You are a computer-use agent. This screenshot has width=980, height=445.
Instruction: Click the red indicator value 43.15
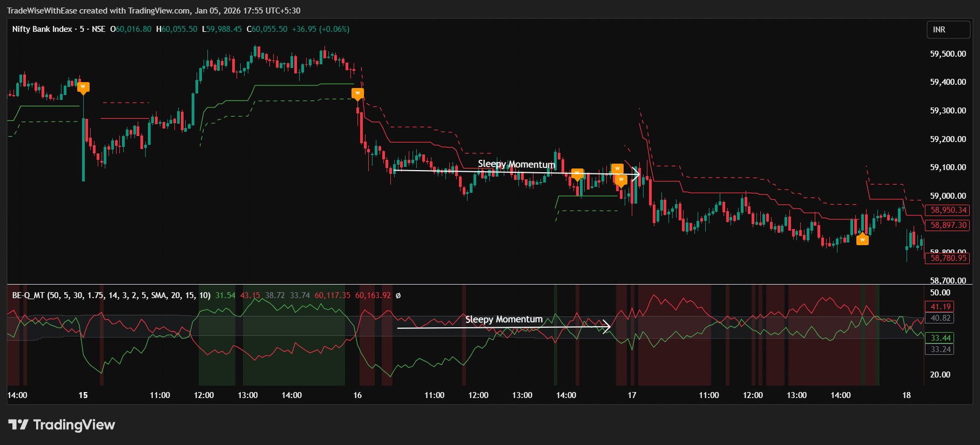click(x=250, y=295)
